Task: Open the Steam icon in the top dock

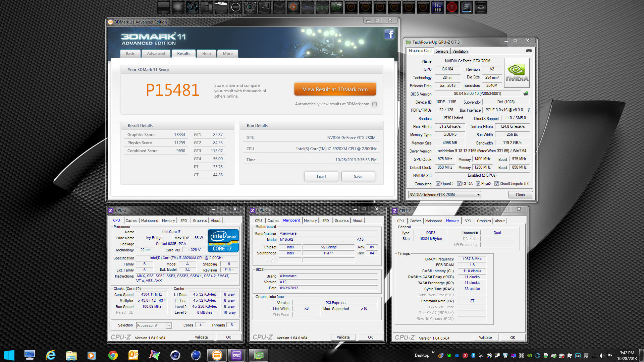Action: click(x=279, y=7)
